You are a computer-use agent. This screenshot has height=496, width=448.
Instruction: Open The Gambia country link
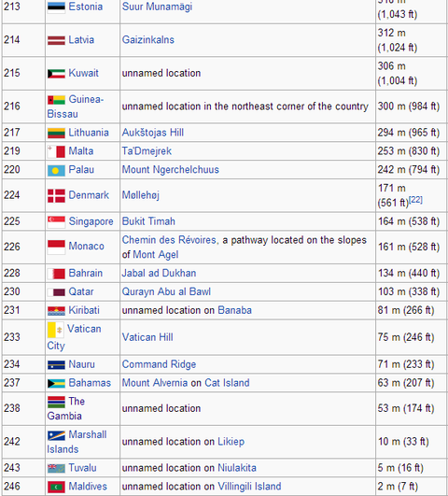point(66,409)
